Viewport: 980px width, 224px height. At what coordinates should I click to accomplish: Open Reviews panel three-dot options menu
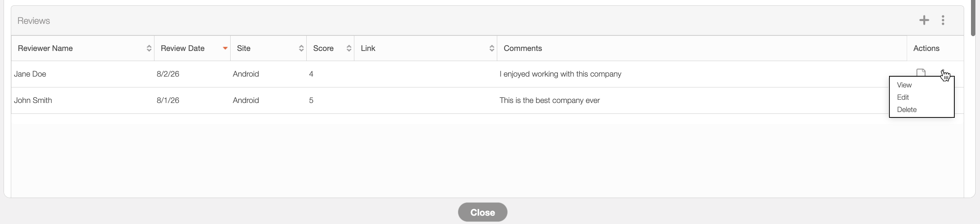coord(943,20)
